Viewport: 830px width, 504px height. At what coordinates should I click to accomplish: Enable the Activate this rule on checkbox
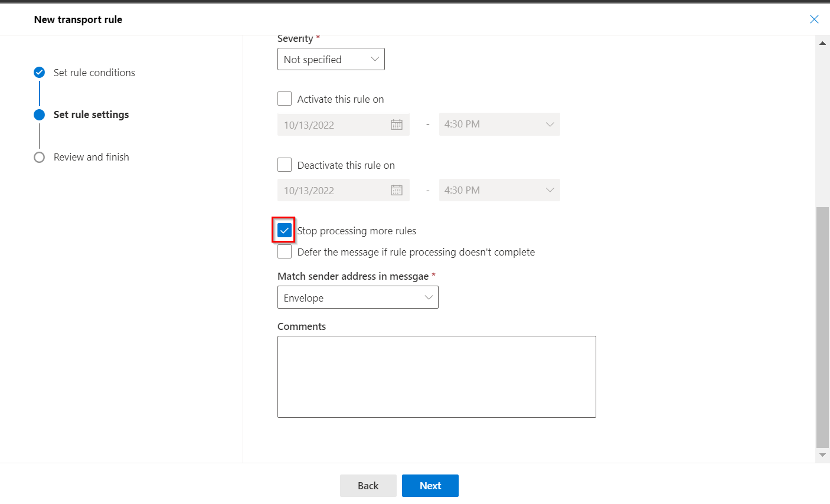[285, 99]
